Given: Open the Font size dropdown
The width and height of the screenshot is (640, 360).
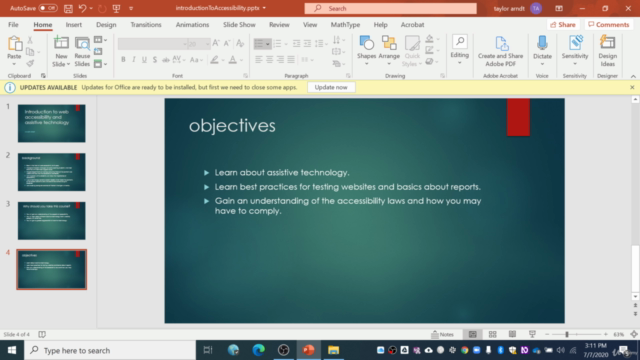Looking at the screenshot, I should [x=207, y=44].
